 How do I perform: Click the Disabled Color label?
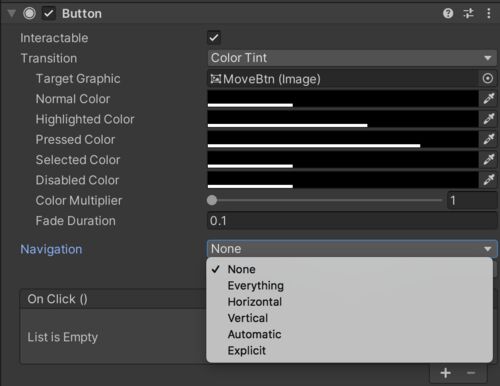[x=77, y=180]
